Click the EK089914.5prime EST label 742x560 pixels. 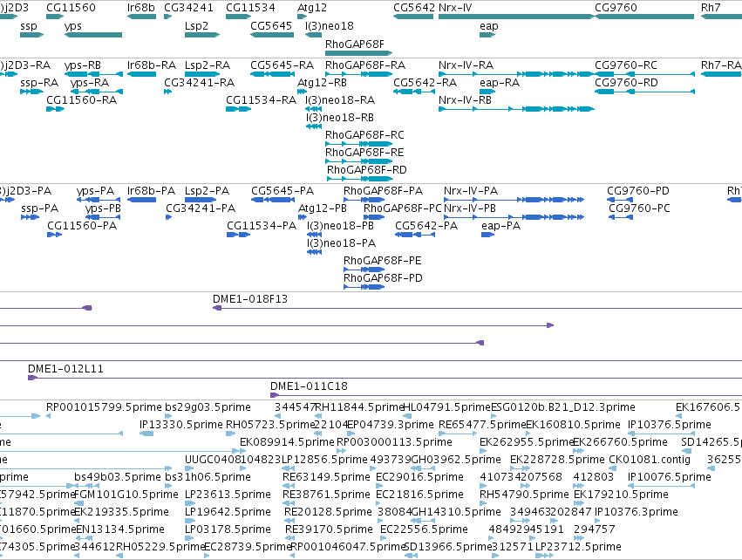coord(287,442)
